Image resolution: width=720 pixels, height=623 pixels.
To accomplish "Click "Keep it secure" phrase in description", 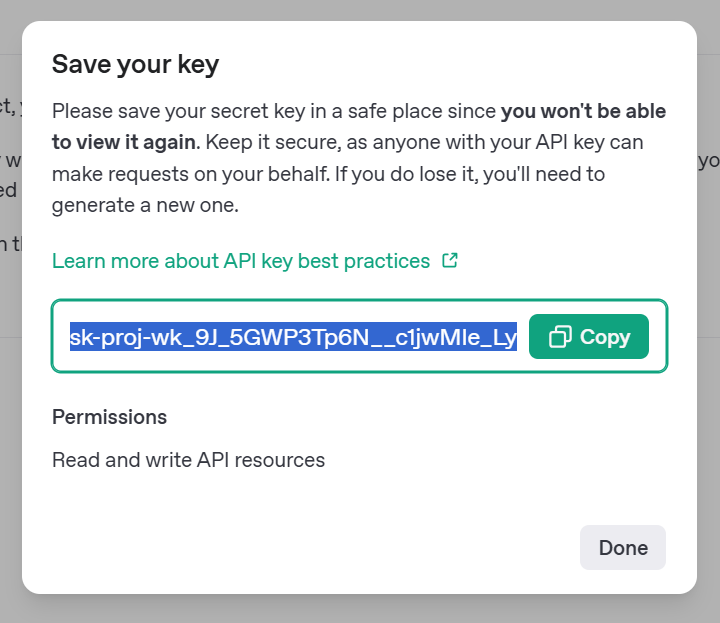I will coord(273,142).
